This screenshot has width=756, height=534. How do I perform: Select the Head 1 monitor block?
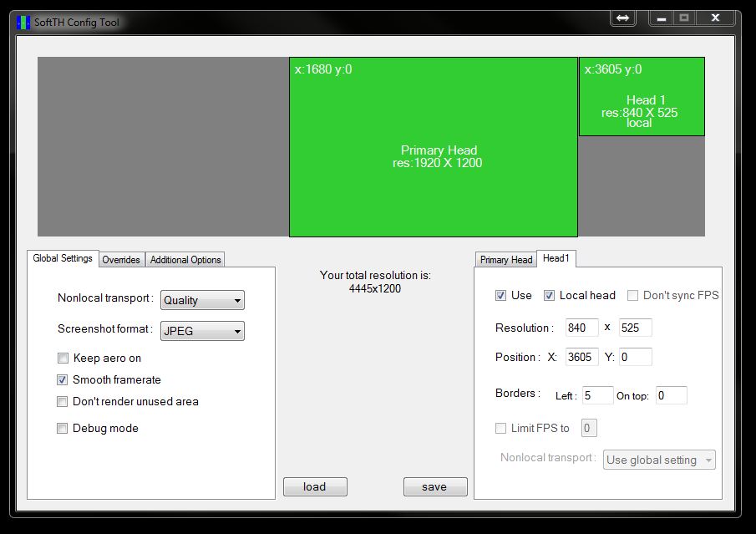[641, 97]
